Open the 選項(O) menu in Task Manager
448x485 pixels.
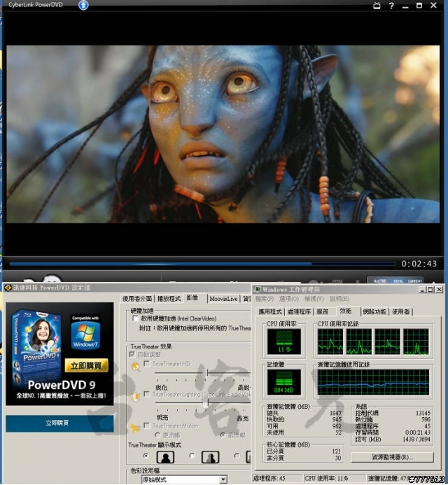tap(289, 299)
